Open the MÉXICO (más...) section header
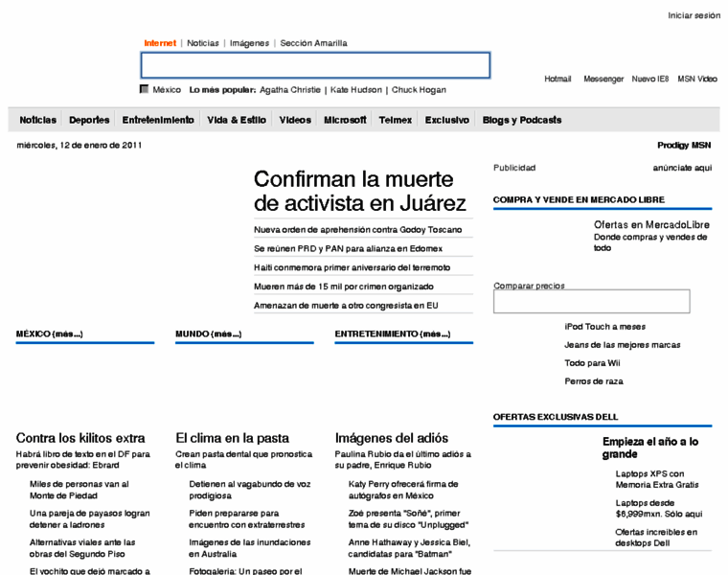Image resolution: width=728 pixels, height=575 pixels. [49, 333]
